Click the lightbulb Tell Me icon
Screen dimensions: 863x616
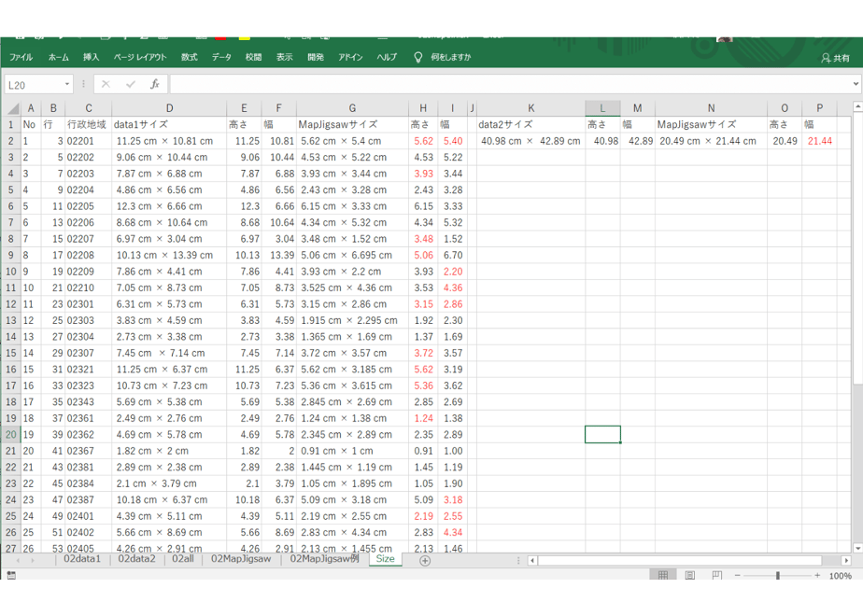417,57
